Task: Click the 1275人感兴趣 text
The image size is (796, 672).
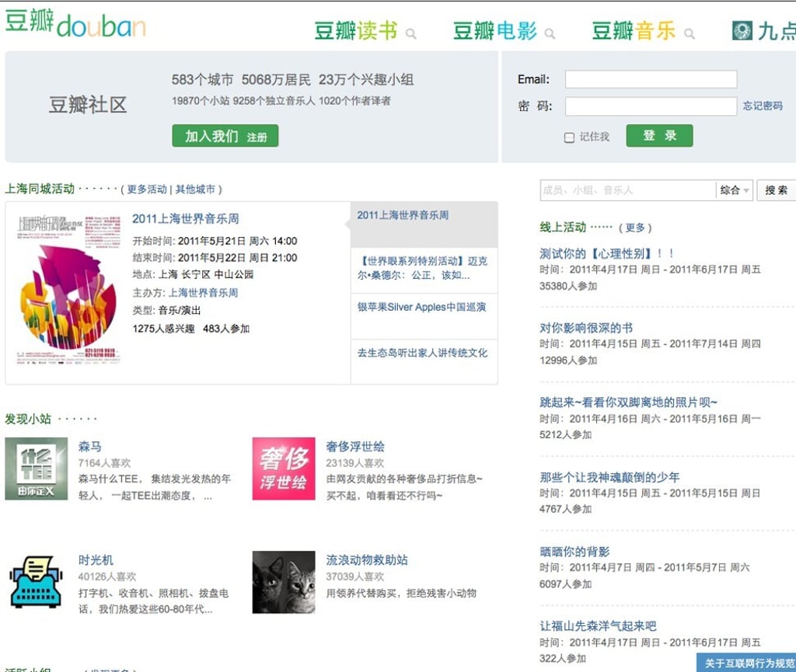Action: click(x=163, y=329)
